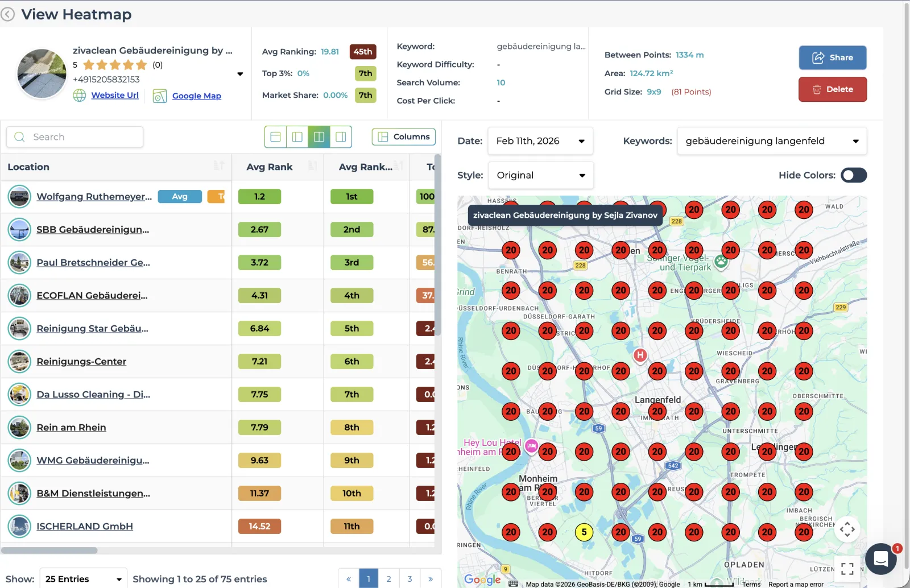
Task: Open the Website Url link
Action: point(115,95)
